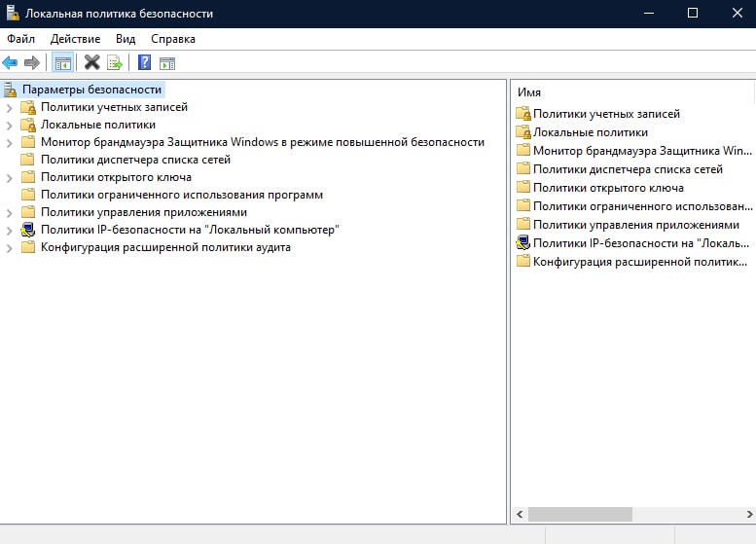Open the Действие menu
The image size is (756, 544).
click(75, 39)
